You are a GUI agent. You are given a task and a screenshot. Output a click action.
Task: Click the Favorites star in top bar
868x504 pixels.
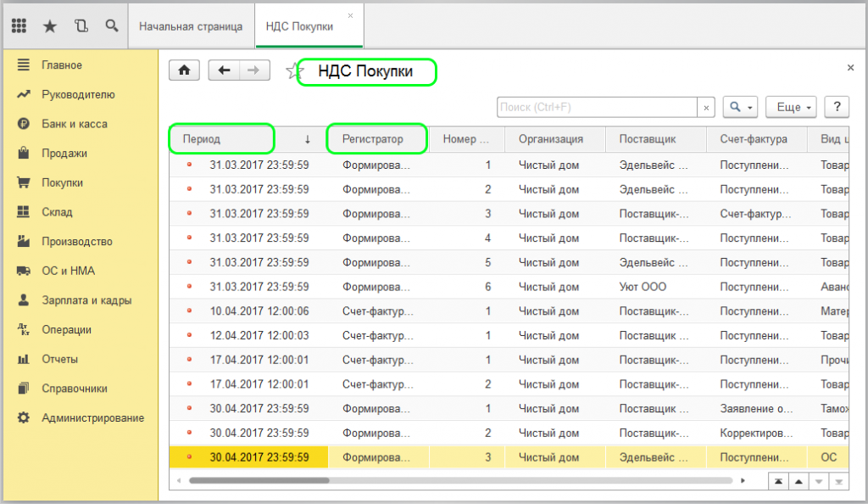pyautogui.click(x=50, y=26)
